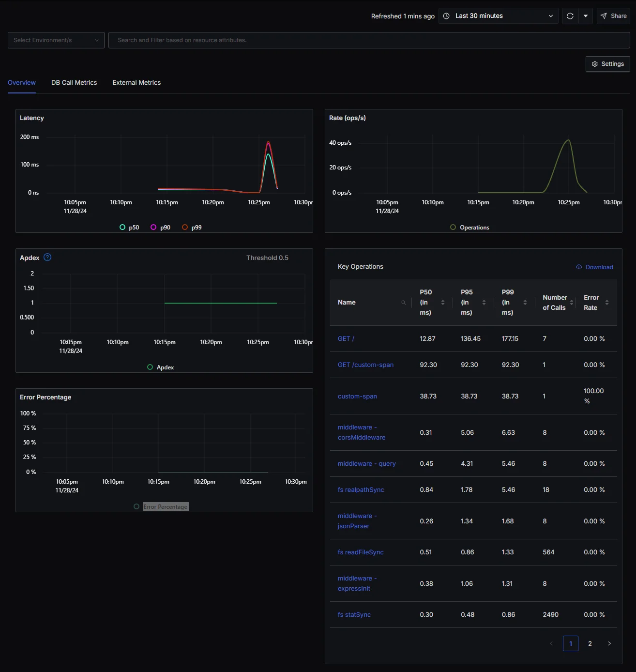Screen dimensions: 636x672
Task: Expand the auto-refresh interval caret
Action: point(586,16)
